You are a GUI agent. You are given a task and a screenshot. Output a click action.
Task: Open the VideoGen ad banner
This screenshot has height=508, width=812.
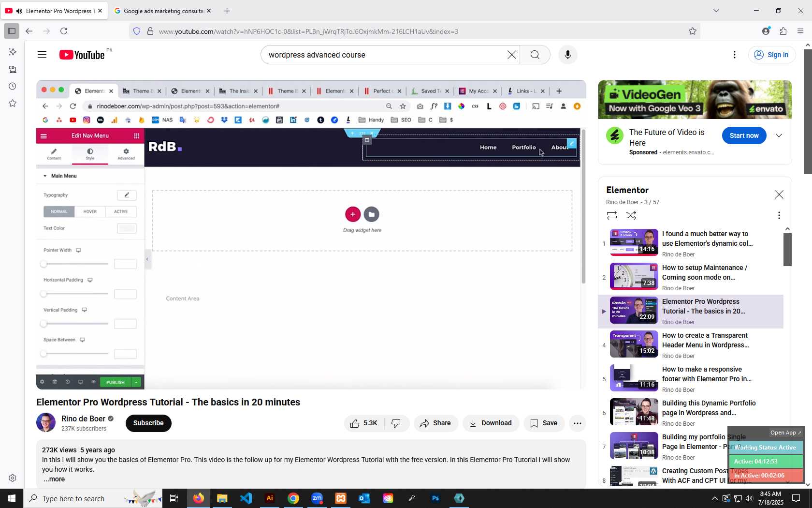(695, 100)
